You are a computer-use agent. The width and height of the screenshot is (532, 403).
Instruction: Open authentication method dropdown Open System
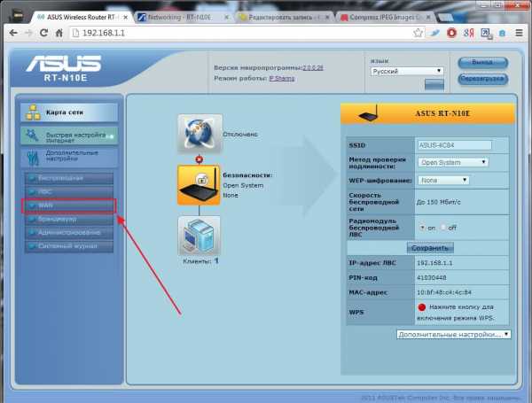pyautogui.click(x=453, y=162)
